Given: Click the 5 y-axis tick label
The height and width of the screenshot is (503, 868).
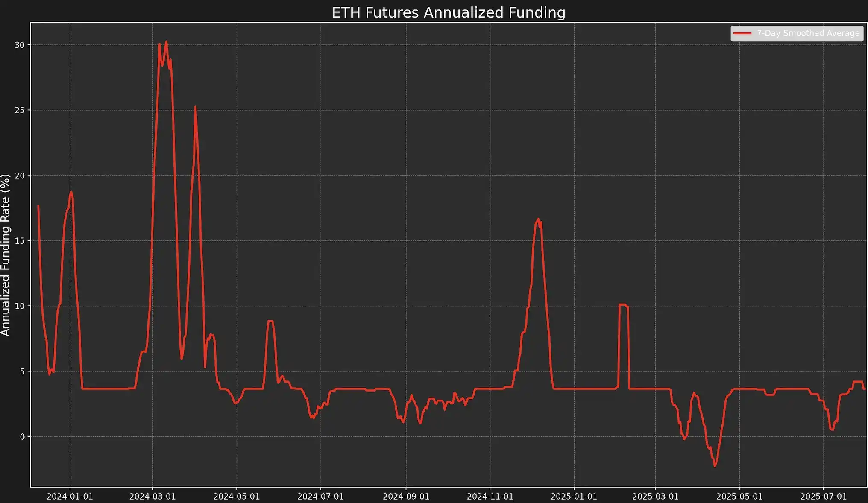Looking at the screenshot, I should click(x=22, y=371).
